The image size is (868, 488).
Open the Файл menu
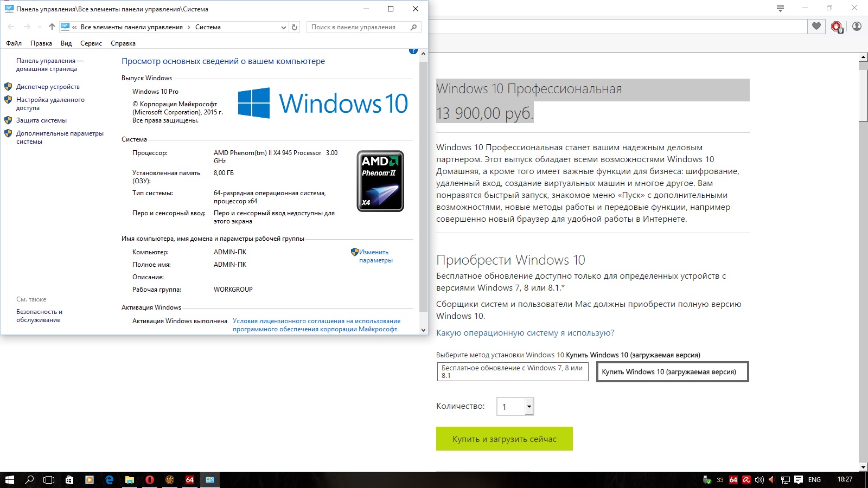coord(14,43)
